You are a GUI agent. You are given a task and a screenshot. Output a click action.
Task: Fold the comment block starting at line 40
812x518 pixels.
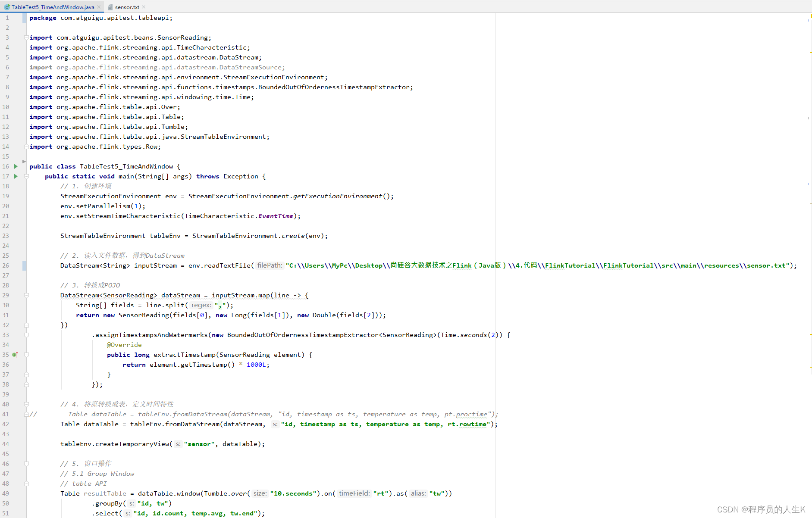[x=26, y=404]
